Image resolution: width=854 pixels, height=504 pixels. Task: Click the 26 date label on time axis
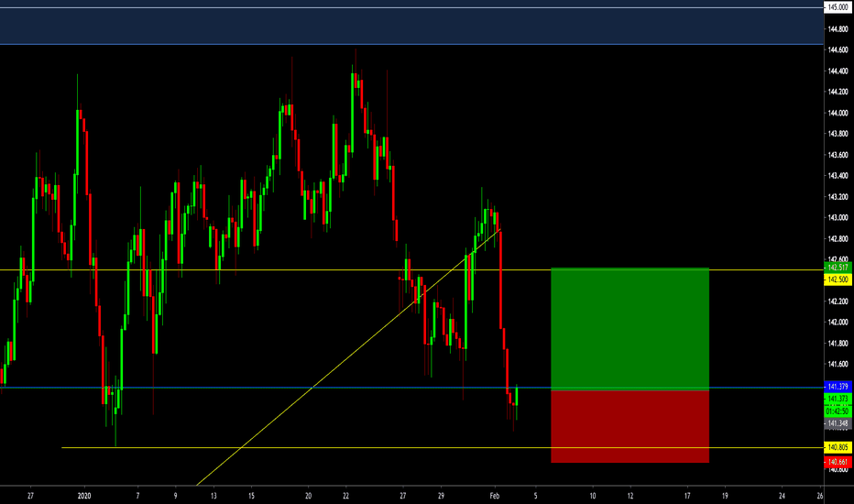point(820,496)
